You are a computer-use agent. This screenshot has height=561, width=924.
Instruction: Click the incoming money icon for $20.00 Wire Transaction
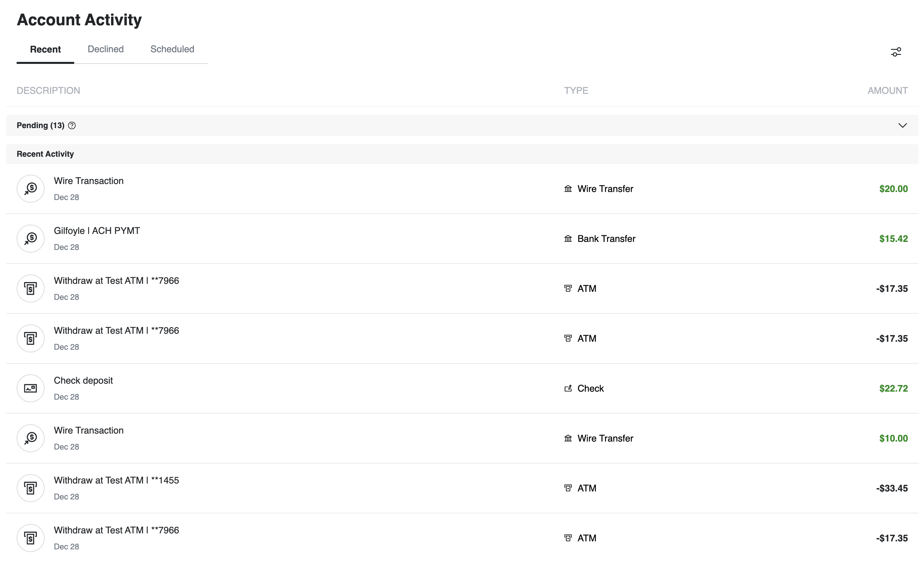[31, 189]
